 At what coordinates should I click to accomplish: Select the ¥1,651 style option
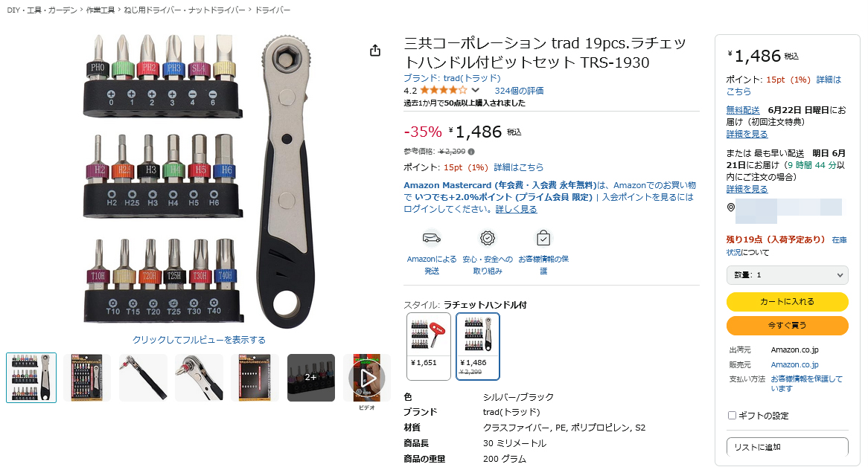point(429,346)
